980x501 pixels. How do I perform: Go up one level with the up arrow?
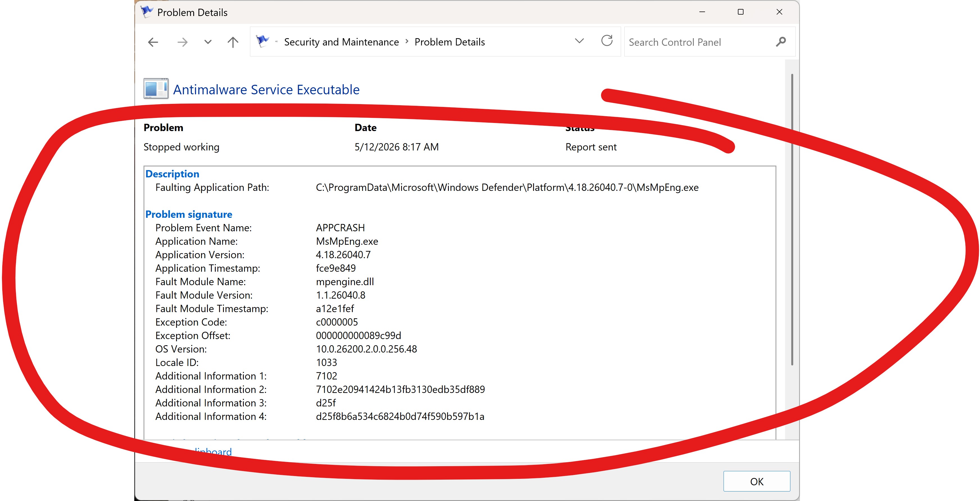(x=233, y=42)
